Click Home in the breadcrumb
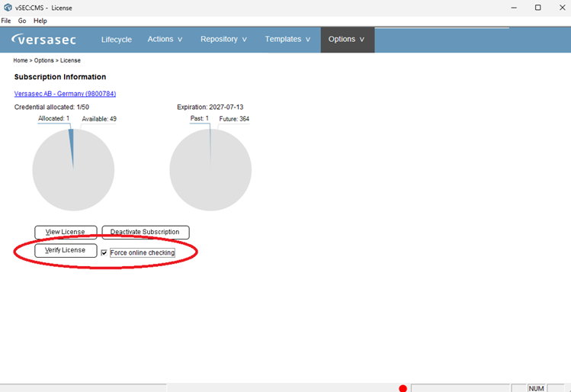This screenshot has height=392, width=571. pyautogui.click(x=21, y=60)
